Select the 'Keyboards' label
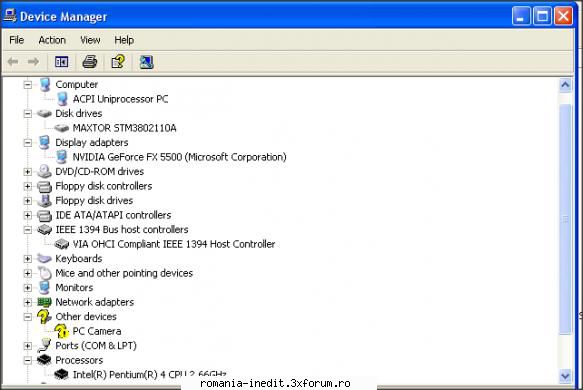The height and width of the screenshot is (390, 583). click(x=79, y=259)
